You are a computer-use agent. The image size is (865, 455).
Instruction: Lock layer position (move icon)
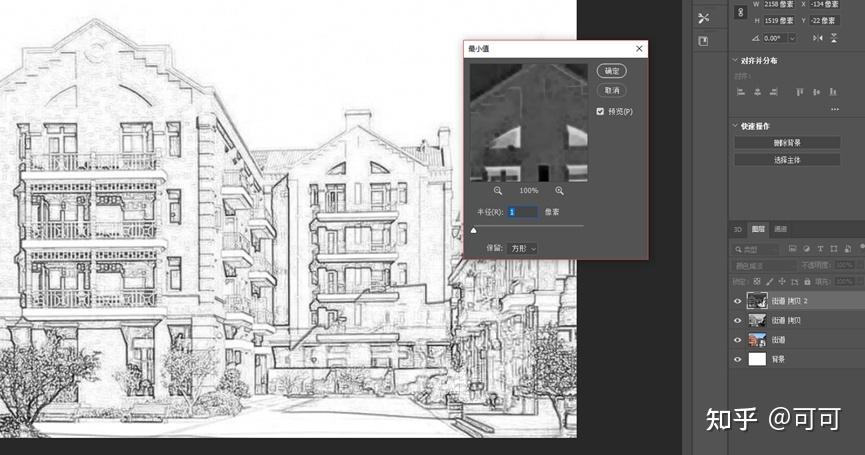point(782,281)
